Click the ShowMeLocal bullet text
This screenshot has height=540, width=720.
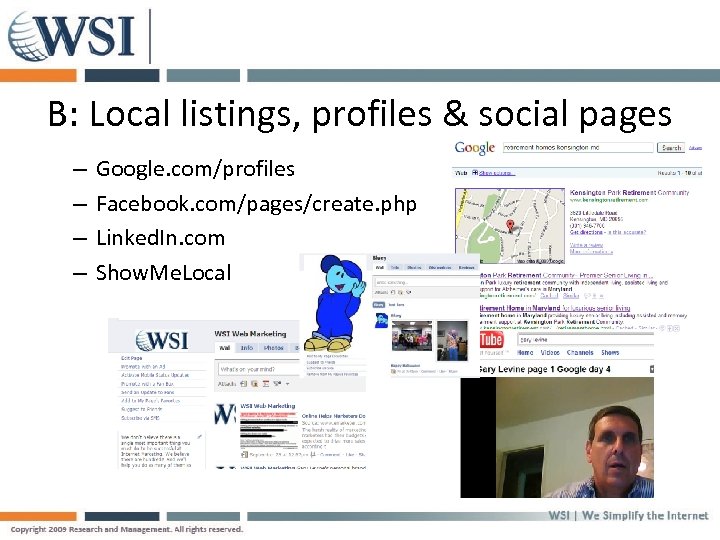tap(163, 272)
